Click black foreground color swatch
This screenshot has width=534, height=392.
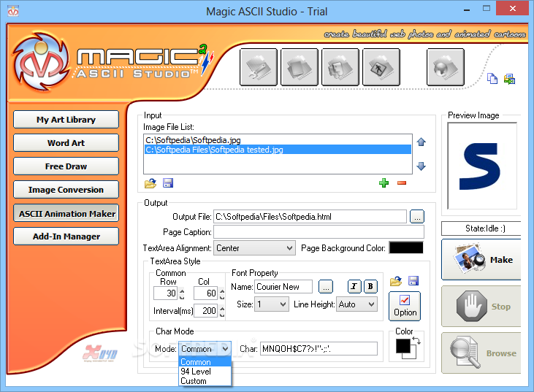tap(403, 346)
